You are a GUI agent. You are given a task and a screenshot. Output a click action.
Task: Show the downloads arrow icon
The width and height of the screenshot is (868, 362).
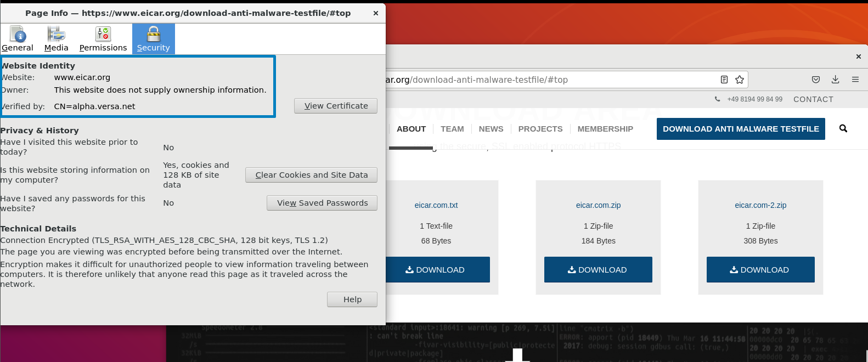click(x=836, y=80)
